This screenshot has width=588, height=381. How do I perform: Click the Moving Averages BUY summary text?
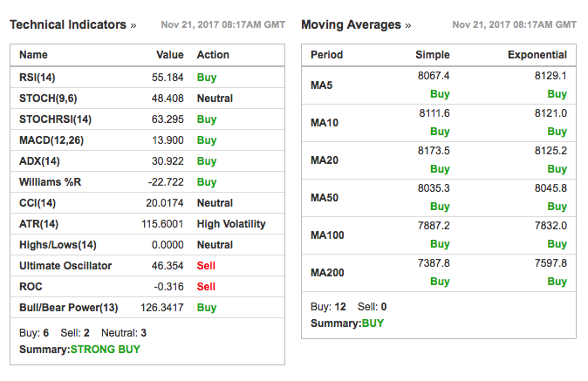373,323
